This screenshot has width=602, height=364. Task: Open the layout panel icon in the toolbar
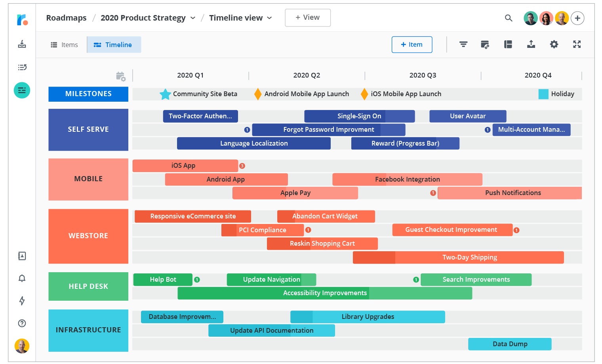coord(508,44)
